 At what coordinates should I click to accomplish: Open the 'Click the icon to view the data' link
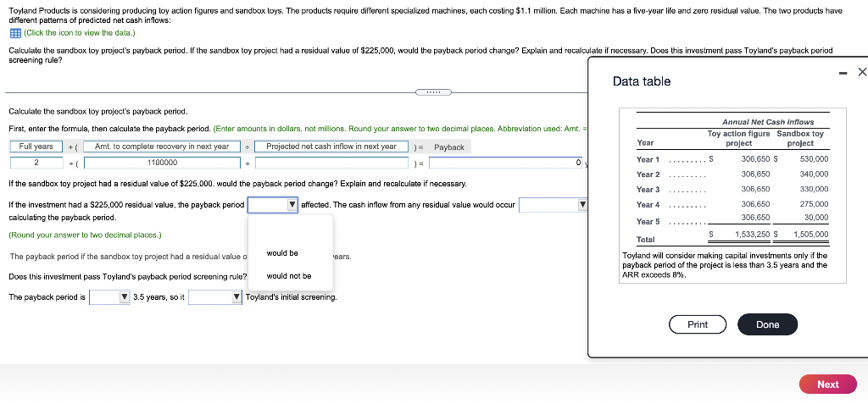pos(80,33)
